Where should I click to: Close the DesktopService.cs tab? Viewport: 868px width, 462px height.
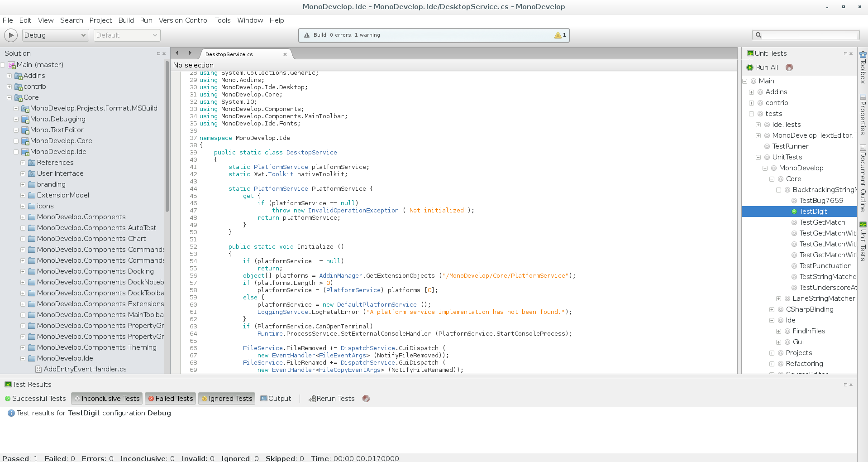pyautogui.click(x=285, y=54)
